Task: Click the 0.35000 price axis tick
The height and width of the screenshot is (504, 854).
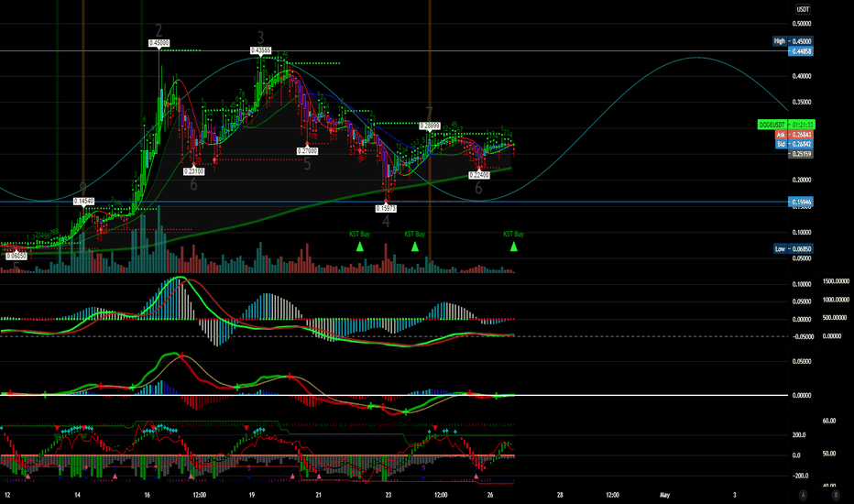Action: (802, 102)
